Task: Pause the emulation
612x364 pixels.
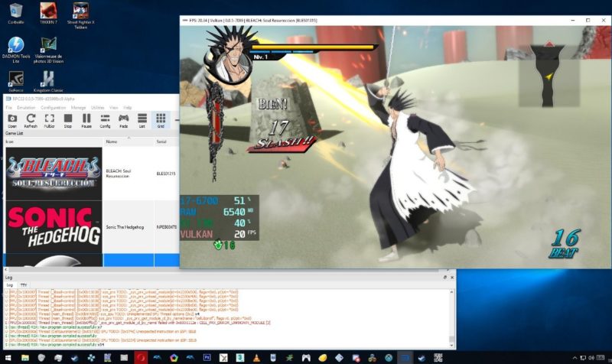Action: pyautogui.click(x=86, y=121)
